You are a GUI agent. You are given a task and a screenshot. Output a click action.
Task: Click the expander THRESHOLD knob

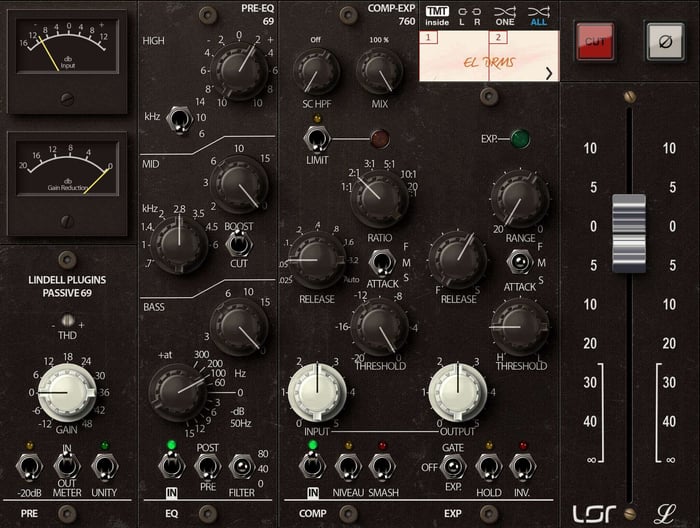click(520, 327)
